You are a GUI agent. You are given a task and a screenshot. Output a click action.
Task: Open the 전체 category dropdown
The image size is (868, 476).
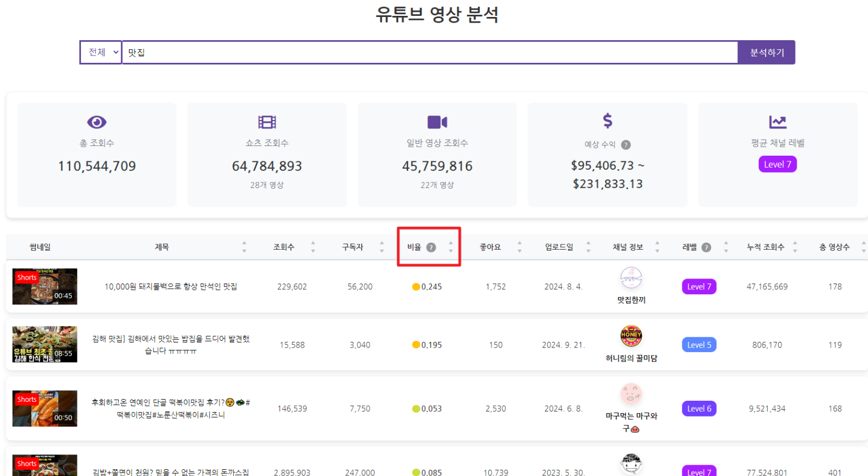click(101, 53)
